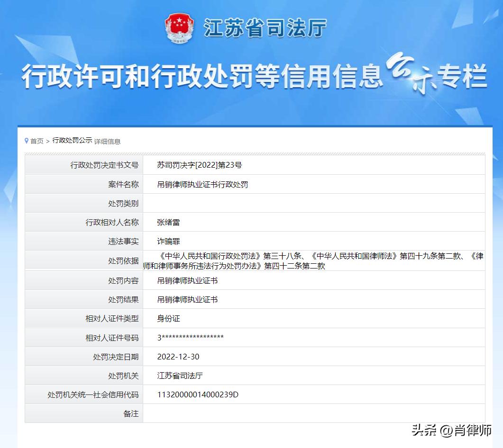Image resolution: width=503 pixels, height=448 pixels.
Task: Click the 案件名称 row label
Action: [x=124, y=184]
